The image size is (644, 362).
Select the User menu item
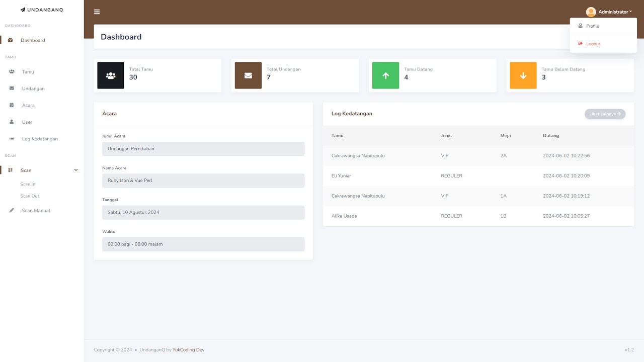(27, 122)
